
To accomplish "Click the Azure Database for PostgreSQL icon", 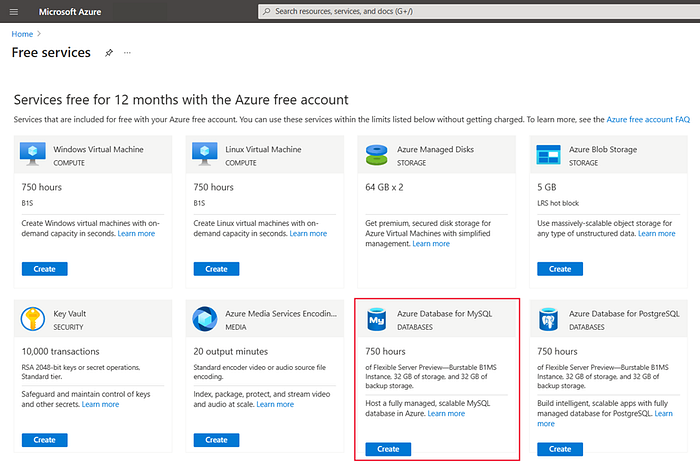I will (549, 319).
